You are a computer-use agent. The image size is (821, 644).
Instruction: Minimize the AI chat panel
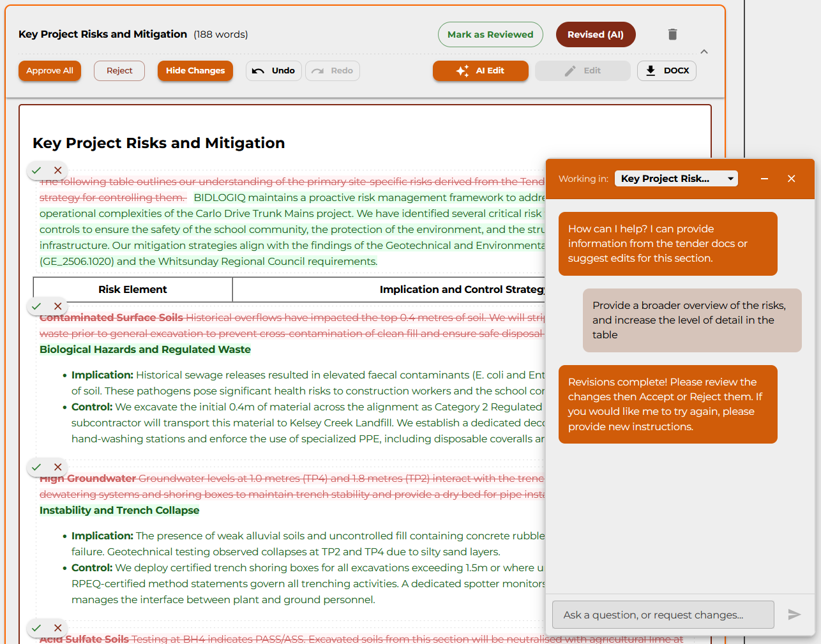764,179
